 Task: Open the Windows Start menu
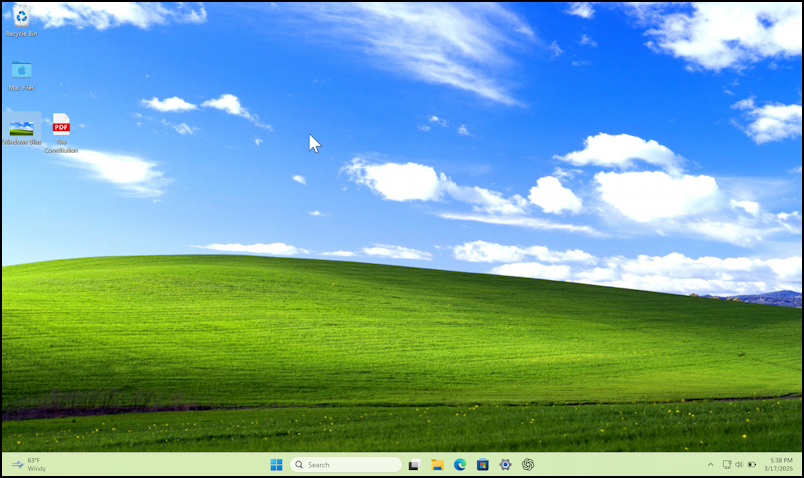(276, 465)
